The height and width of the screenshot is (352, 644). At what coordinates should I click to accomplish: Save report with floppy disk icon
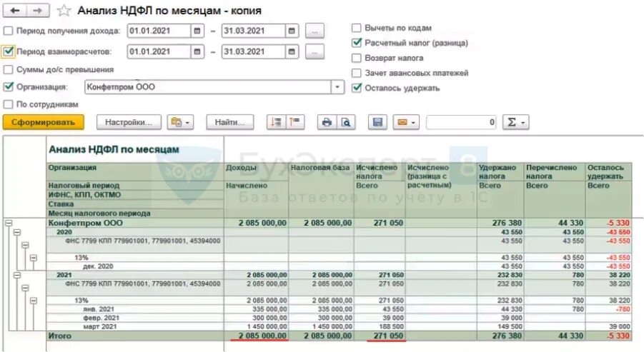(x=377, y=122)
